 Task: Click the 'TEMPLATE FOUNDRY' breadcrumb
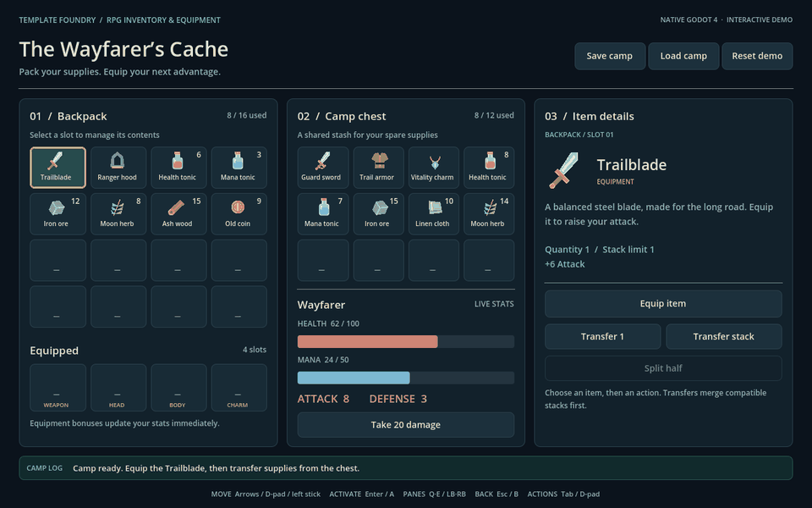pyautogui.click(x=58, y=20)
